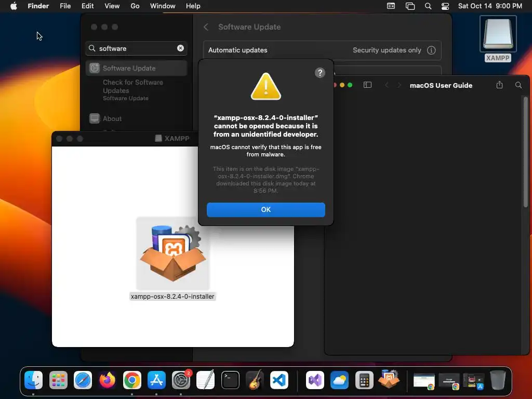The width and height of the screenshot is (532, 399).
Task: Click the Share button in macOS User Guide
Action: [499, 85]
